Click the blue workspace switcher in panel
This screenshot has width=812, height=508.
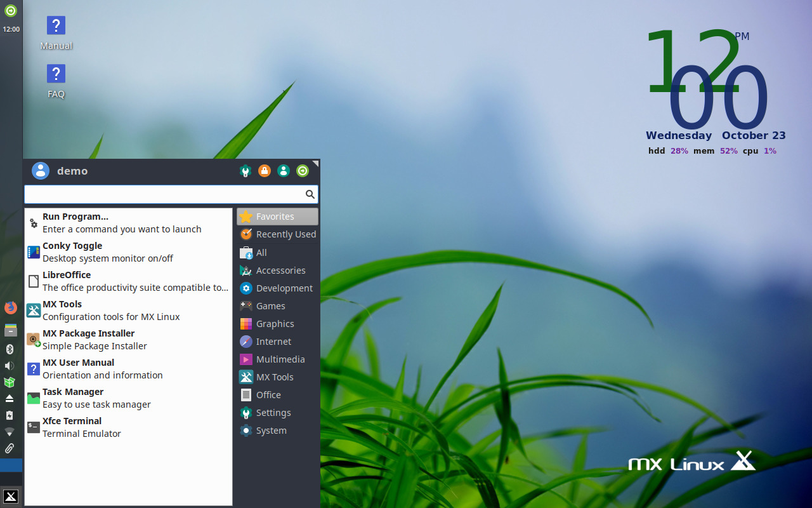pyautogui.click(x=11, y=465)
